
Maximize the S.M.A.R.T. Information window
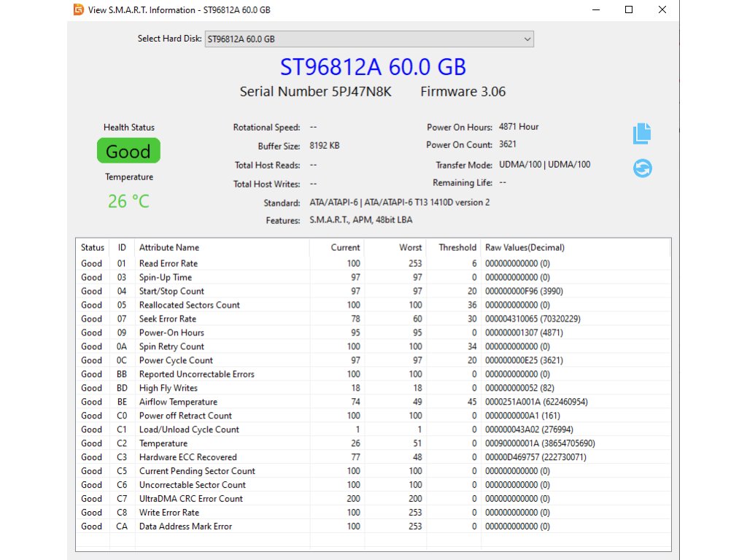(629, 9)
